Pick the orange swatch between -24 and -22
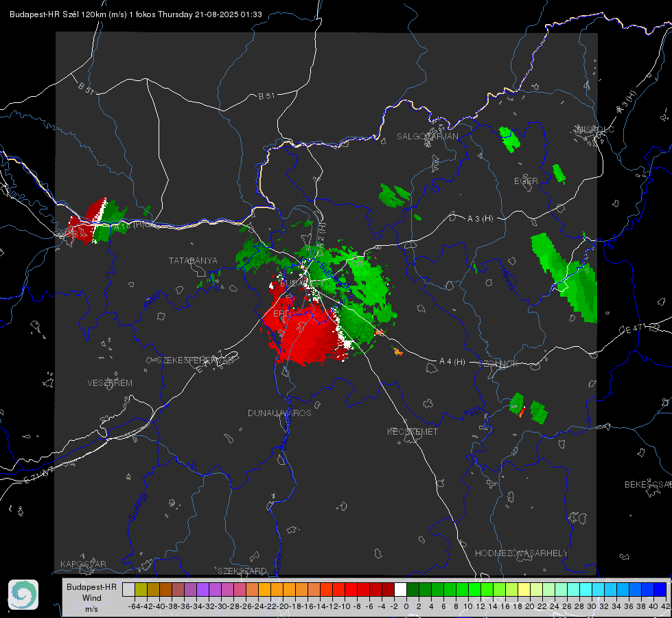Viewport: 672px width, 618px height. (x=264, y=589)
